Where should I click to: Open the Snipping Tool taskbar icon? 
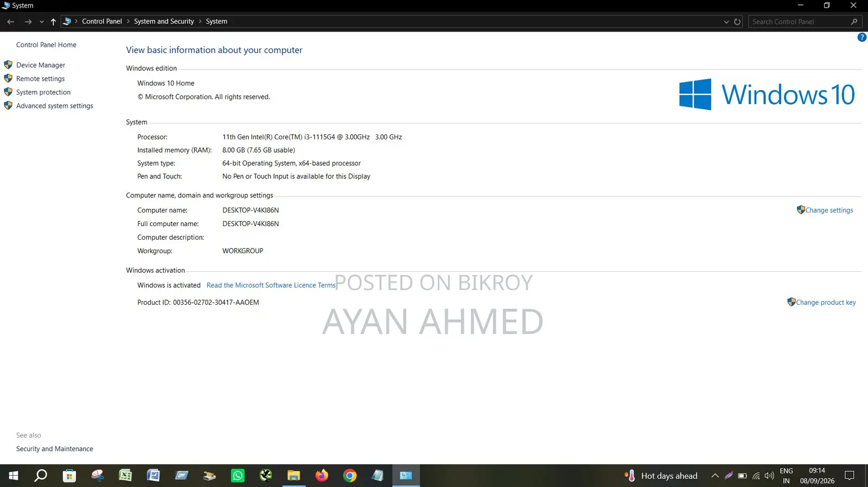click(98, 476)
